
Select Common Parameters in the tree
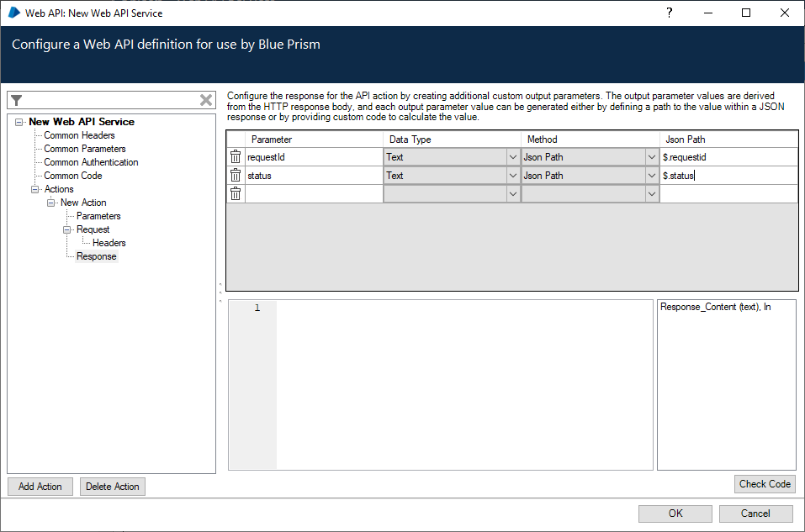point(85,149)
